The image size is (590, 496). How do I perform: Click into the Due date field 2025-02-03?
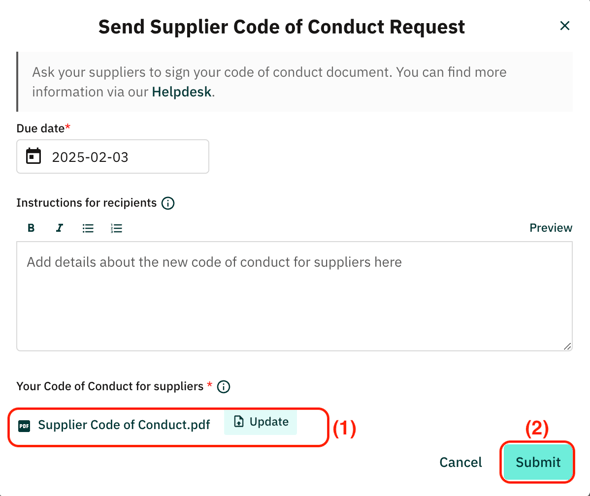[x=113, y=157]
